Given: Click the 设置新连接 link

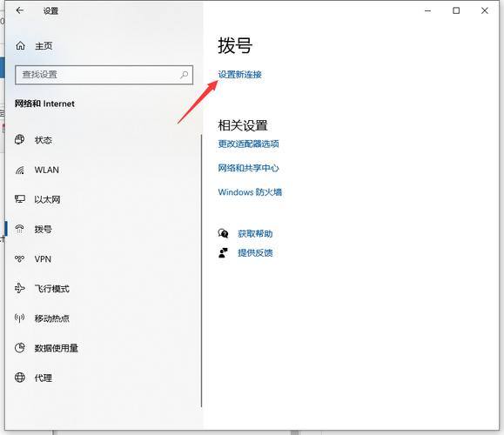Looking at the screenshot, I should (x=239, y=75).
